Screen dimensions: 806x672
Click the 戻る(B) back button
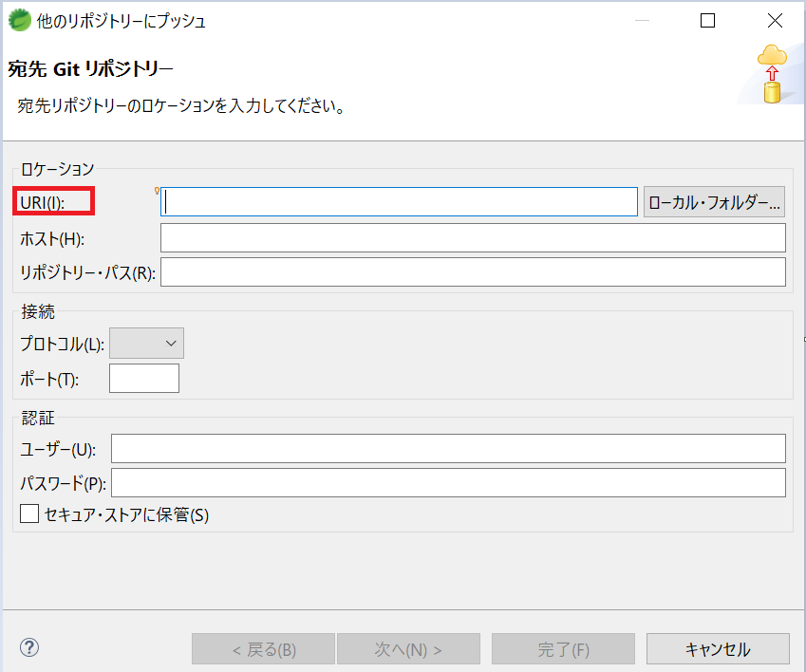click(263, 648)
